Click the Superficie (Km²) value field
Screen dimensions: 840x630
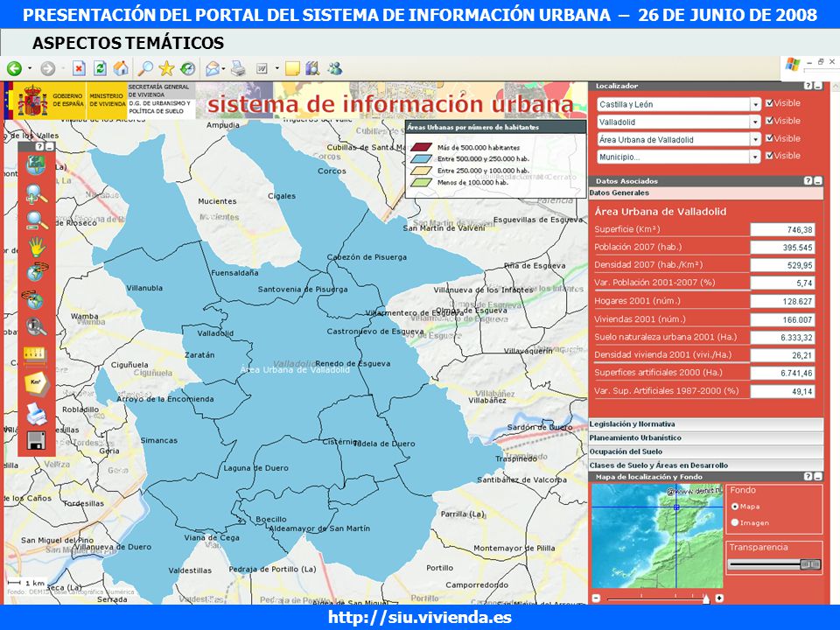[782, 229]
